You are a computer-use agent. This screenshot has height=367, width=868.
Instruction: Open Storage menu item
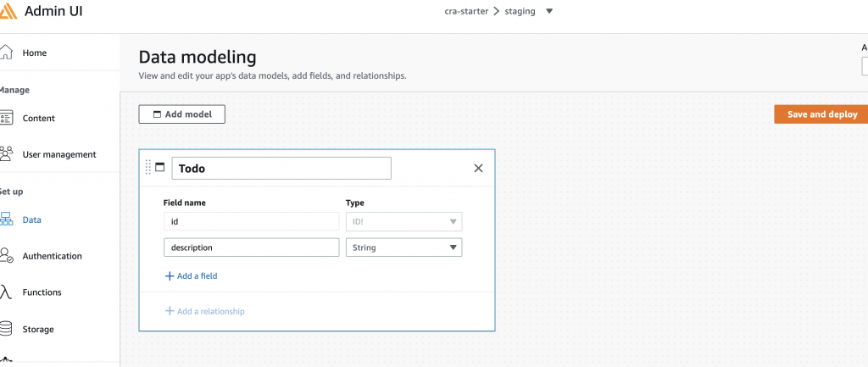point(38,330)
